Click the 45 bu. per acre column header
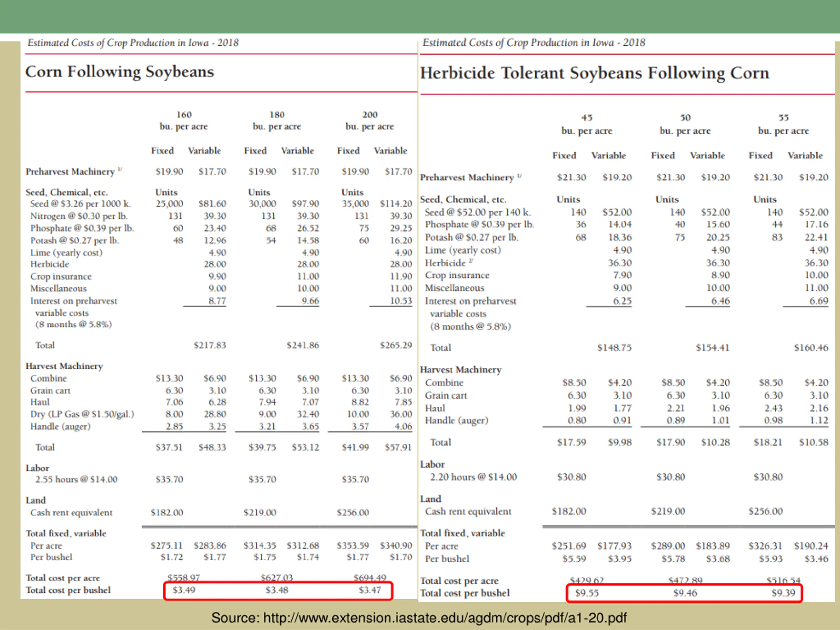 click(x=587, y=124)
